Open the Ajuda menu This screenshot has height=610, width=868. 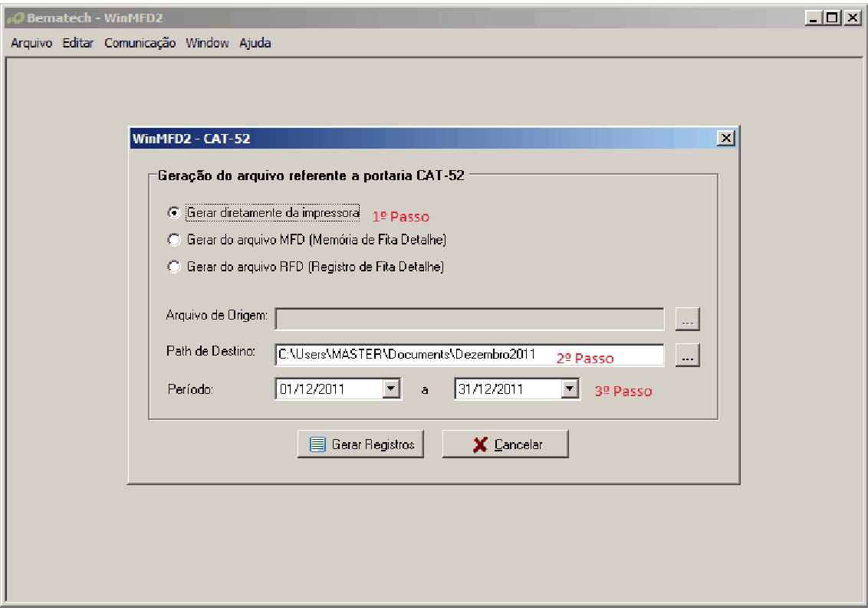pyautogui.click(x=255, y=43)
